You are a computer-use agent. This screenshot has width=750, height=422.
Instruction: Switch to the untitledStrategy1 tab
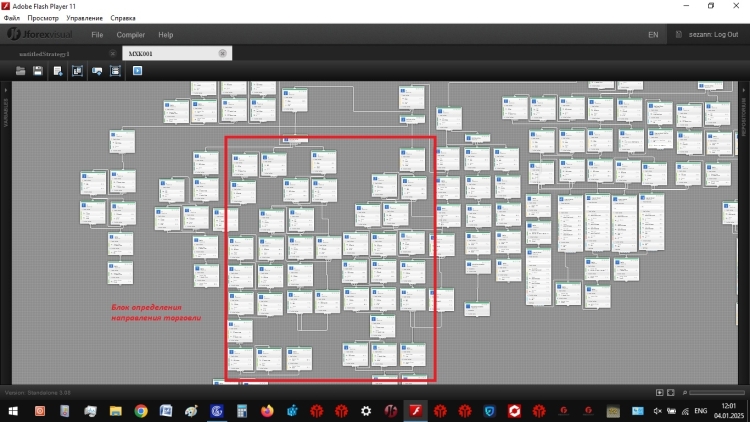pyautogui.click(x=44, y=54)
